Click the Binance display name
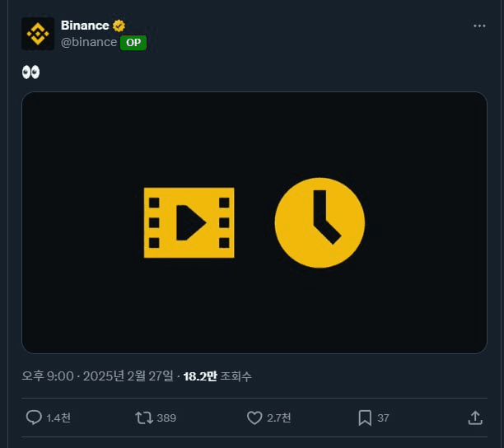This screenshot has height=448, width=504. point(85,26)
